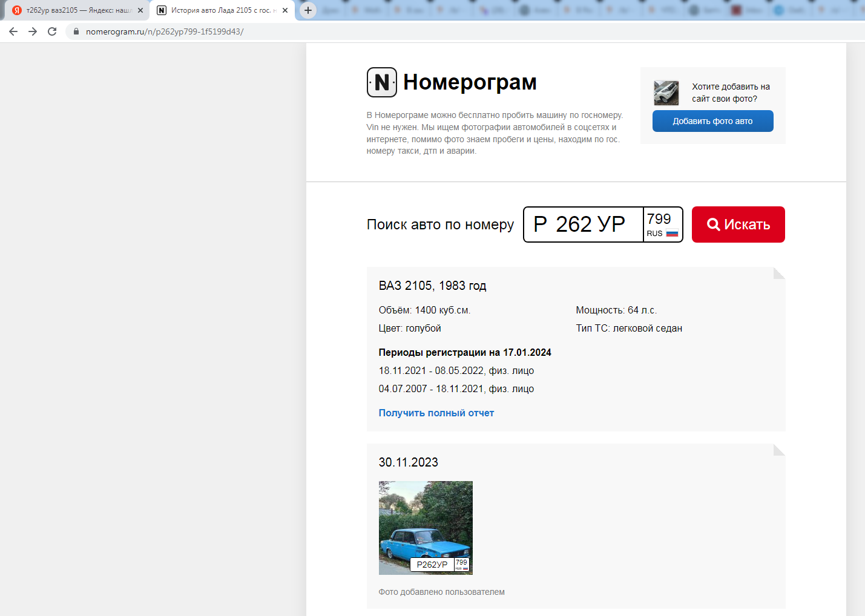
Task: Select the История авто Лада 2105 tab
Action: coord(222,10)
